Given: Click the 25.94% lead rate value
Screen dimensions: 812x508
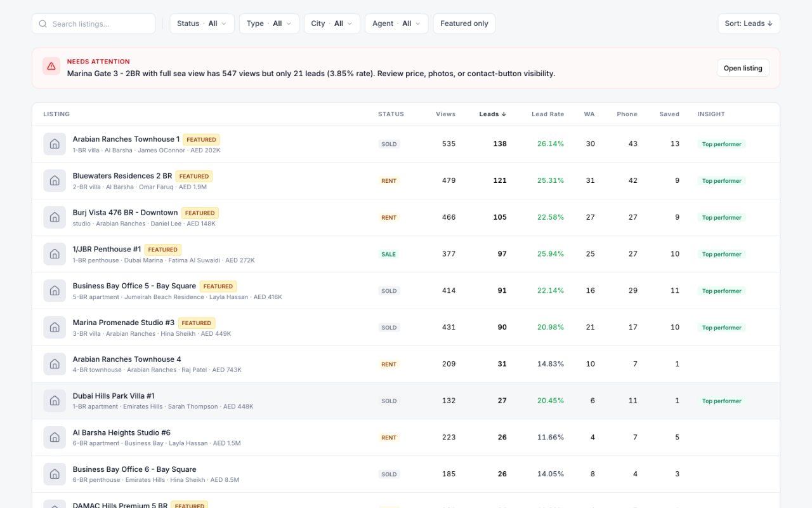Looking at the screenshot, I should click(550, 254).
